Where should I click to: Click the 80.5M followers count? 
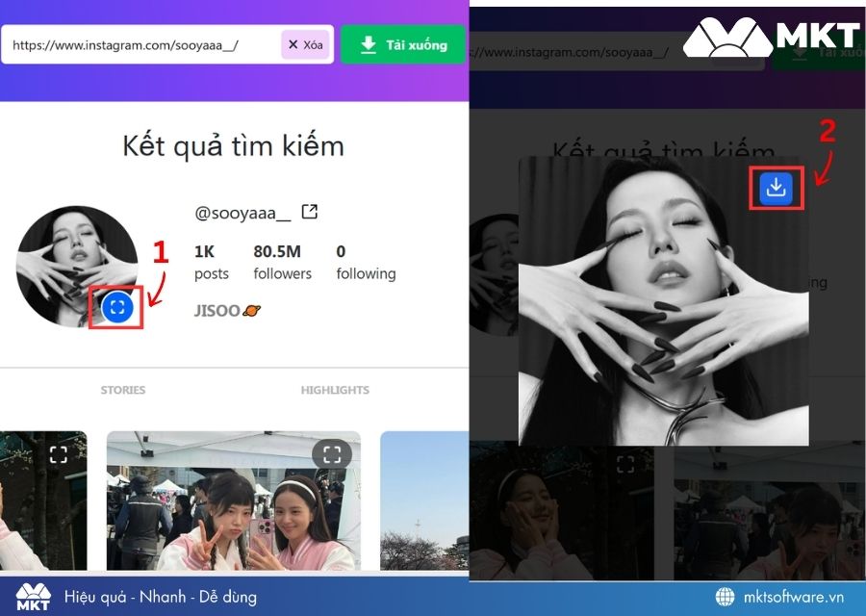coord(282,262)
